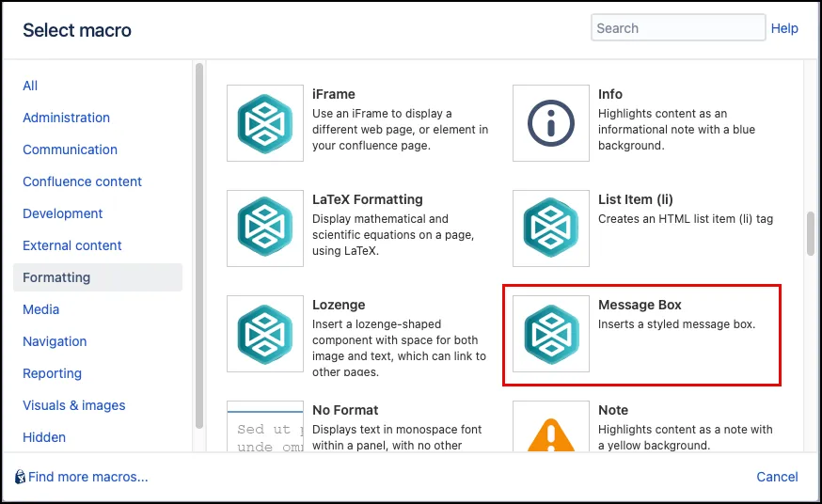The width and height of the screenshot is (822, 504).
Task: Select the List Item (li) macro icon
Action: click(551, 228)
